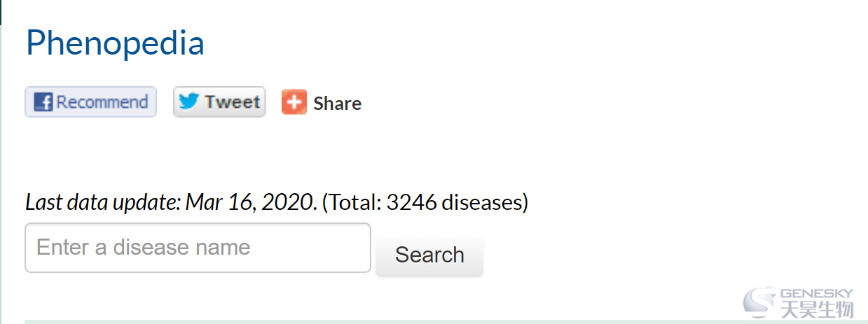
Task: Click the word "Recommend" in Facebook button
Action: tap(102, 102)
